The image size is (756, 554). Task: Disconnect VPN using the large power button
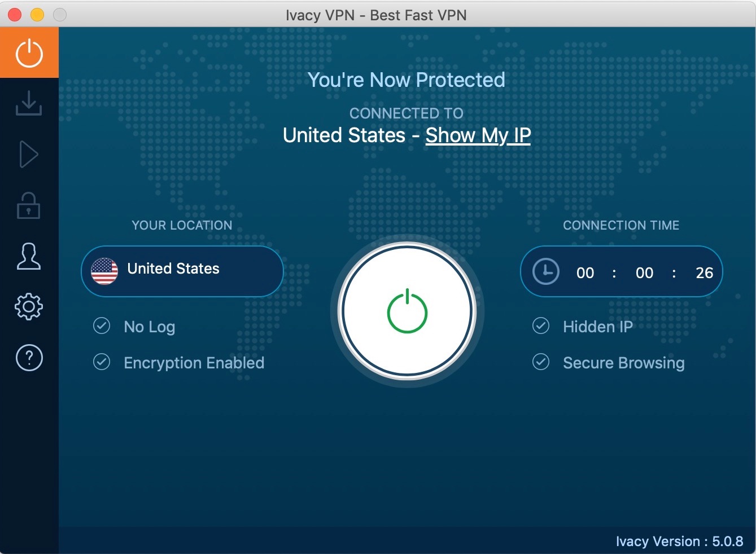(407, 311)
